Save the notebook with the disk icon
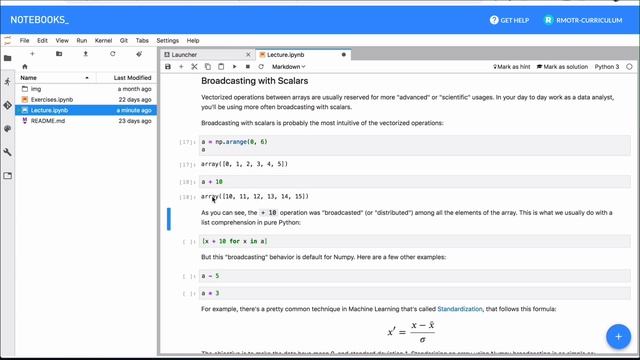The image size is (640, 360). point(168,67)
